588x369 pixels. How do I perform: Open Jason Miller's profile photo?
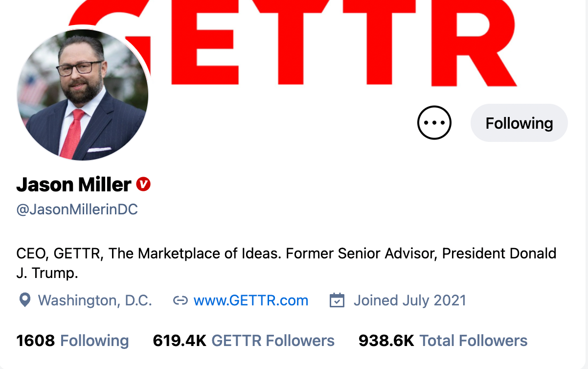click(83, 94)
